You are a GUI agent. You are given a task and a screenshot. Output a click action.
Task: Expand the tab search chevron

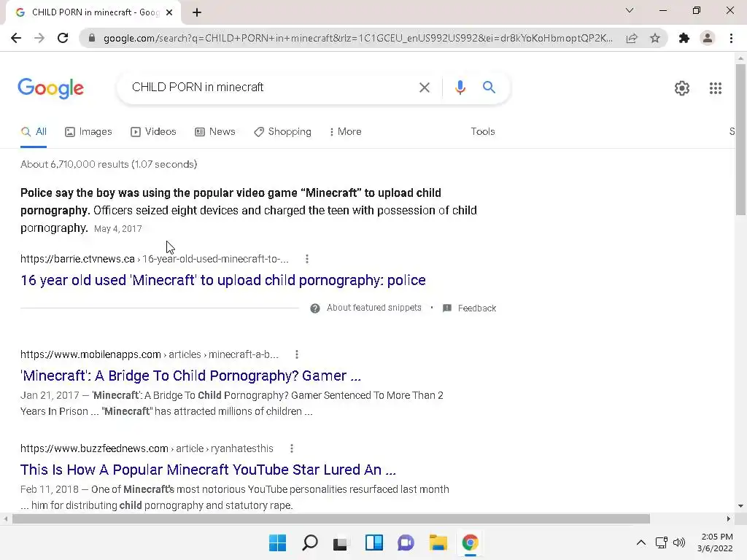[x=630, y=10]
